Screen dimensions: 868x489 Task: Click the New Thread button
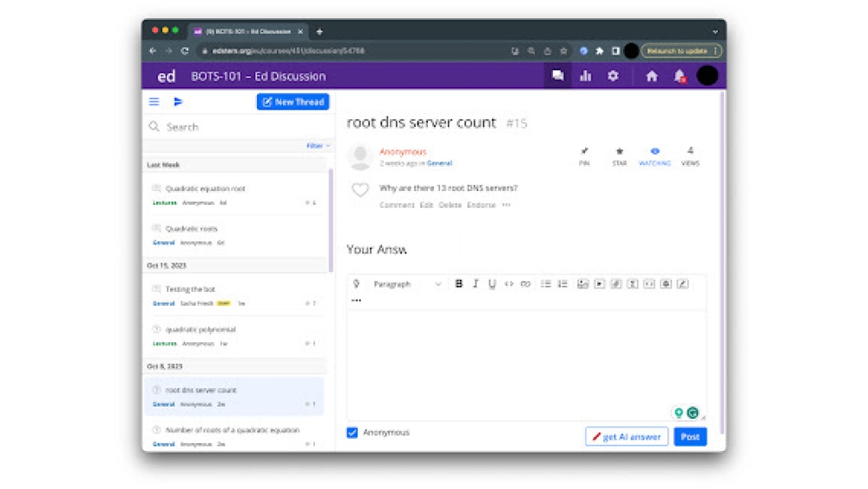pyautogui.click(x=293, y=102)
